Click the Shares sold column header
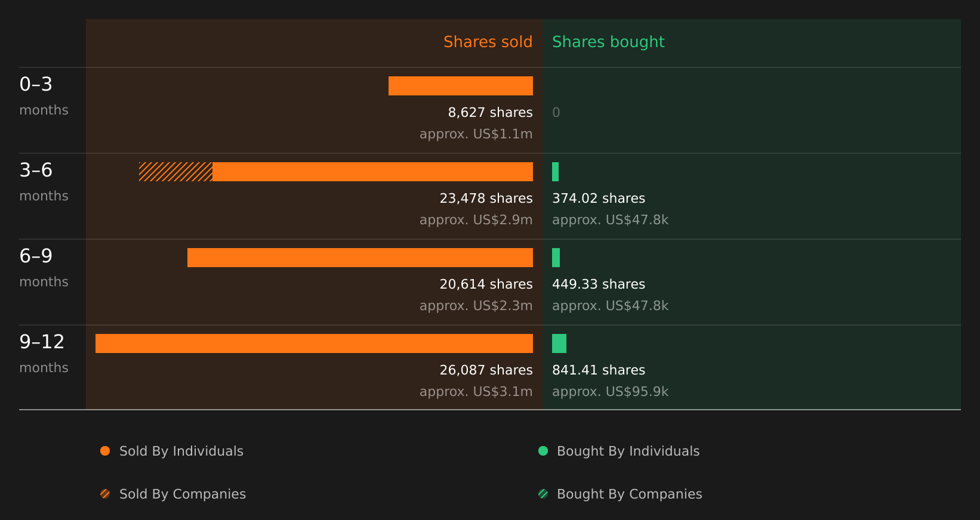The height and width of the screenshot is (520, 980). click(488, 42)
